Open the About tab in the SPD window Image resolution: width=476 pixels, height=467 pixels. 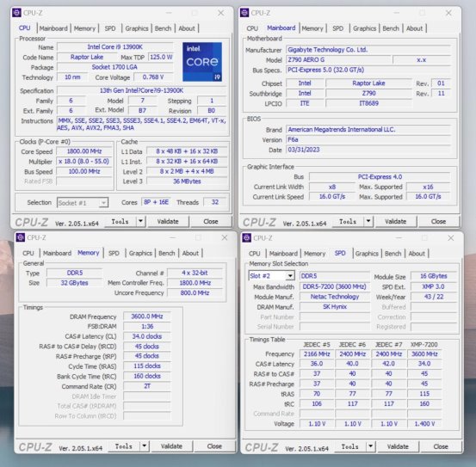pos(417,254)
